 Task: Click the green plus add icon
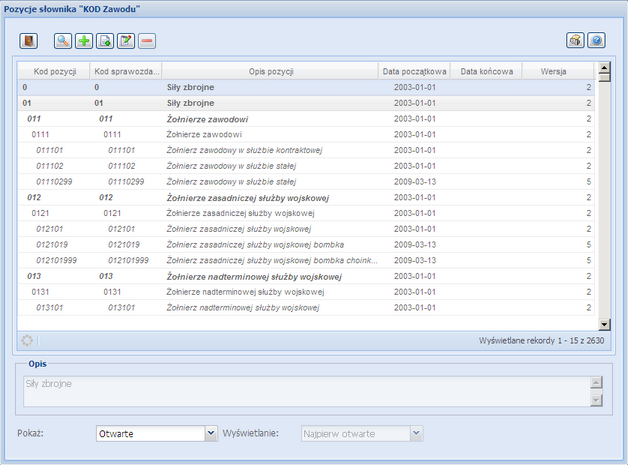[84, 41]
